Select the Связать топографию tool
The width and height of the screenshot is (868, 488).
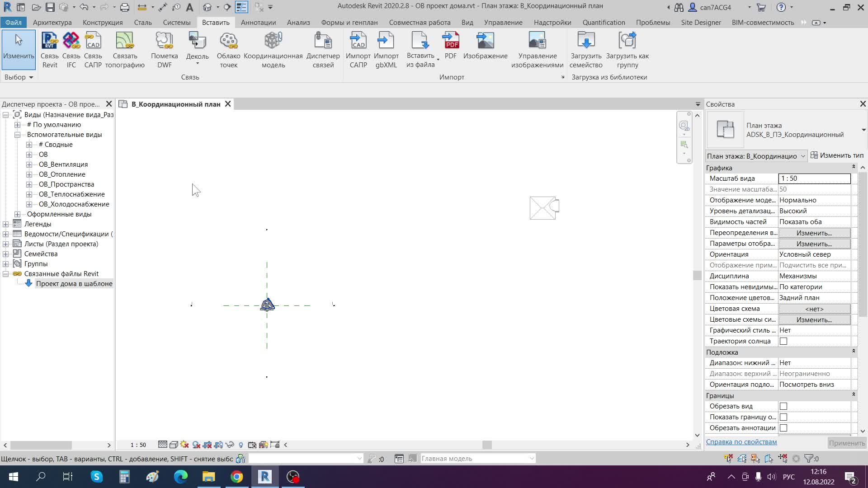coord(125,50)
